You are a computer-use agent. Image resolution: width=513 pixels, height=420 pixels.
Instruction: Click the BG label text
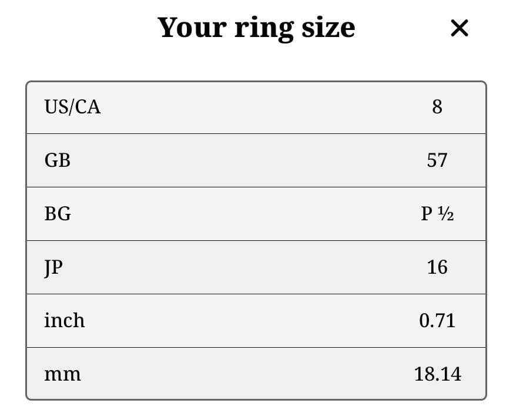[x=58, y=213]
